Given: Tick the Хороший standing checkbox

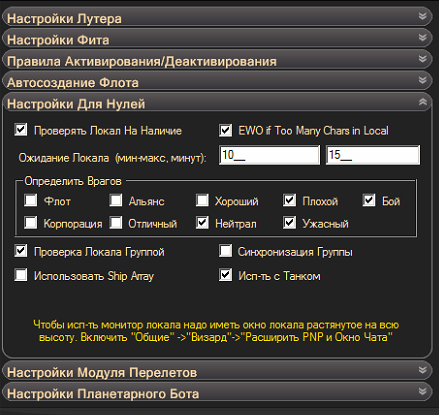Looking at the screenshot, I should click(x=202, y=200).
